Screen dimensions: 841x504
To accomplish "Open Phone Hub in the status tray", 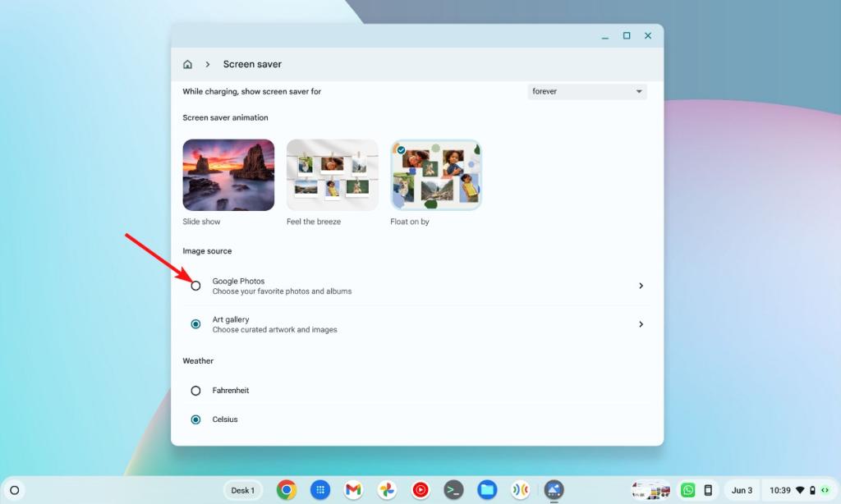I will (707, 490).
